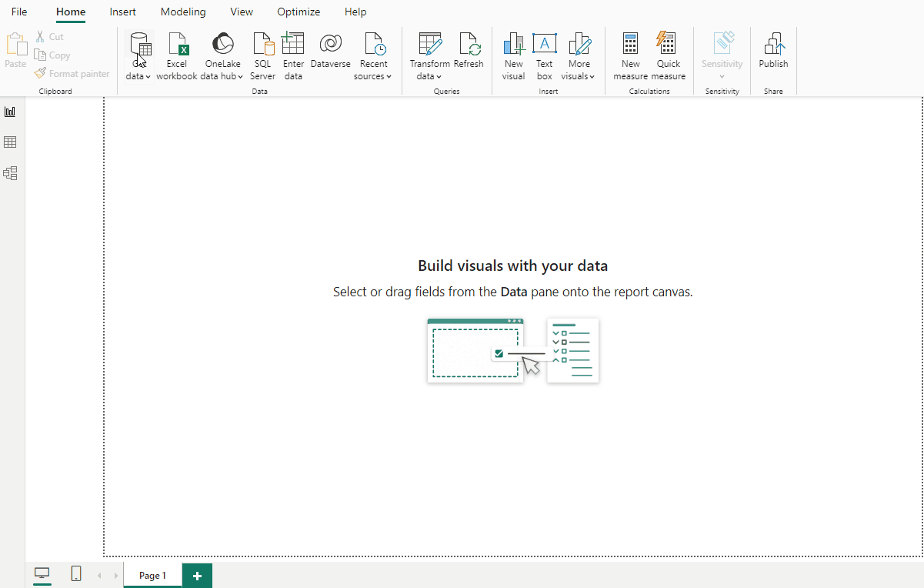Toggle the mobile layout view
The width and height of the screenshot is (924, 588).
76,573
